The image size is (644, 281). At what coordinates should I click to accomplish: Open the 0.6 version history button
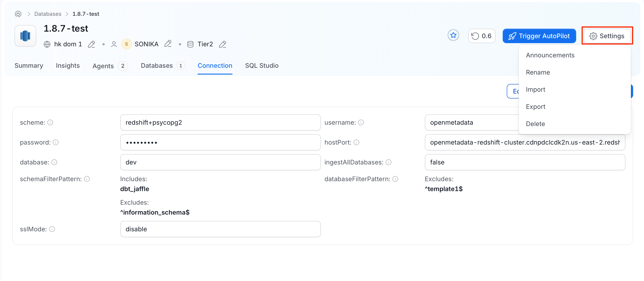click(x=481, y=36)
